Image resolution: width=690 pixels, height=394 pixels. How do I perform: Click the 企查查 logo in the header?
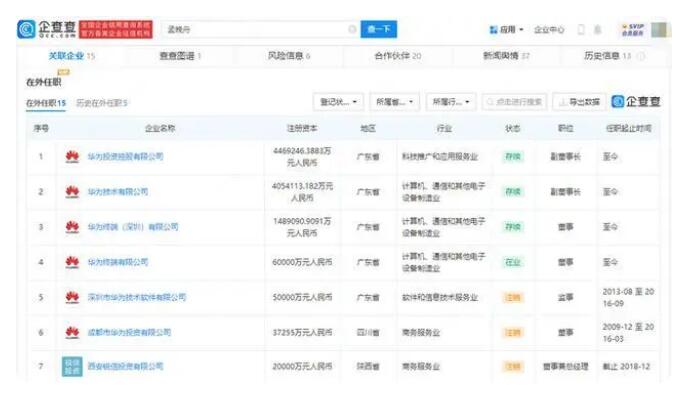47,29
